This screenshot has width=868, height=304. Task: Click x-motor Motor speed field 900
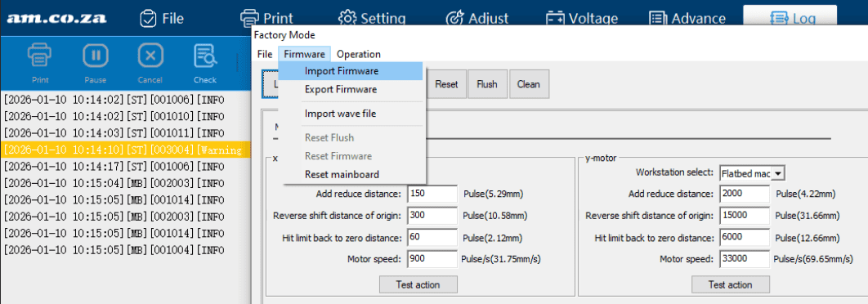coord(432,258)
